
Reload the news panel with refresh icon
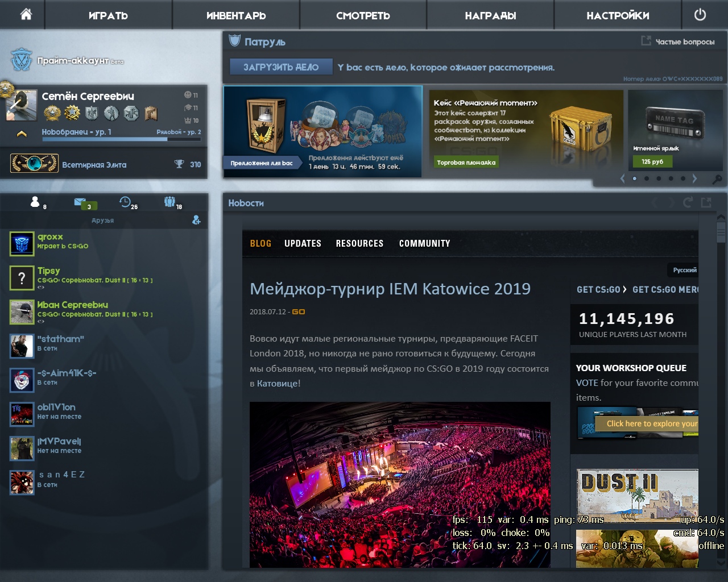click(688, 202)
